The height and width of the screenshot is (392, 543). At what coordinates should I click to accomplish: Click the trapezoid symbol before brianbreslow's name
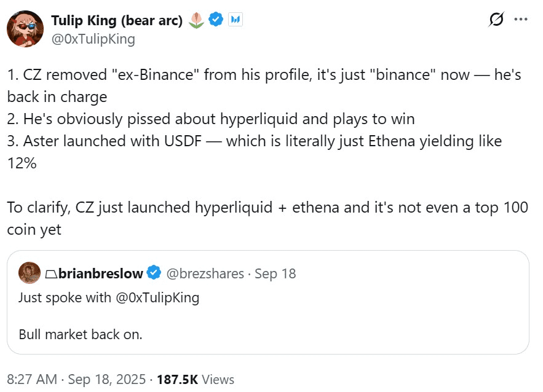pos(51,273)
